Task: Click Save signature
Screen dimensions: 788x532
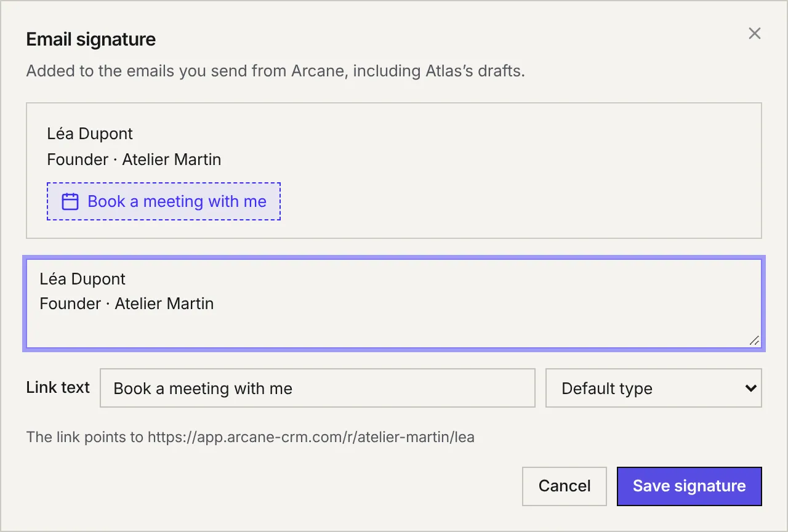Action: (689, 486)
